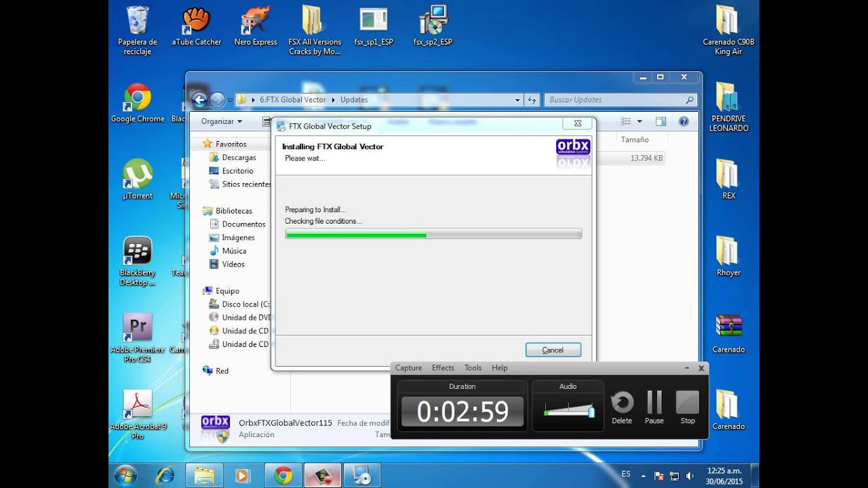Image resolution: width=868 pixels, height=488 pixels.
Task: Launch Adobe Premiere Pro CS4 shortcut
Action: (138, 338)
